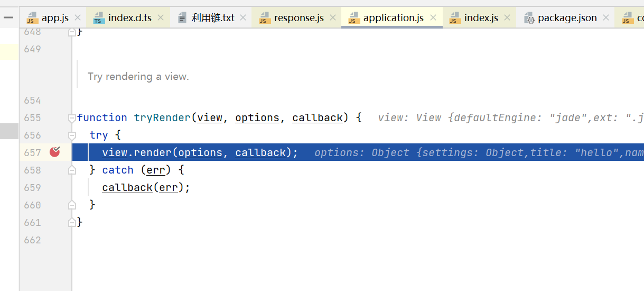
Task: Click 'callback' call on line 659
Action: point(127,187)
